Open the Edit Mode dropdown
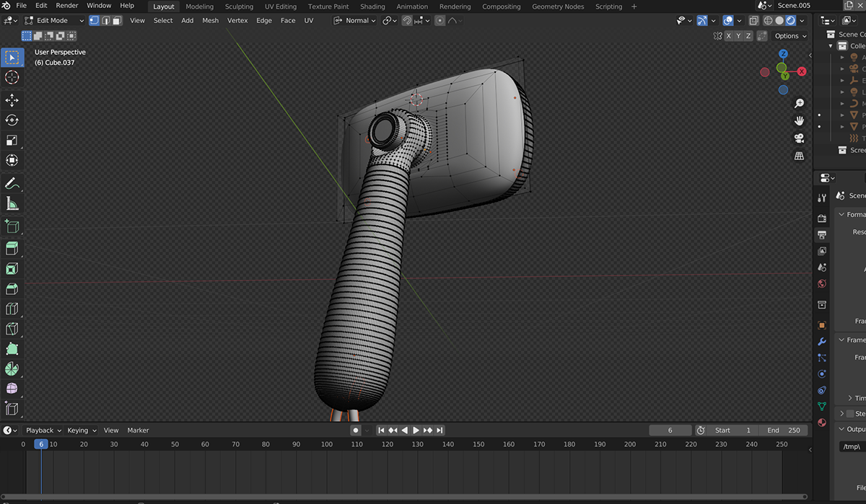Image resolution: width=866 pixels, height=504 pixels. tap(55, 20)
